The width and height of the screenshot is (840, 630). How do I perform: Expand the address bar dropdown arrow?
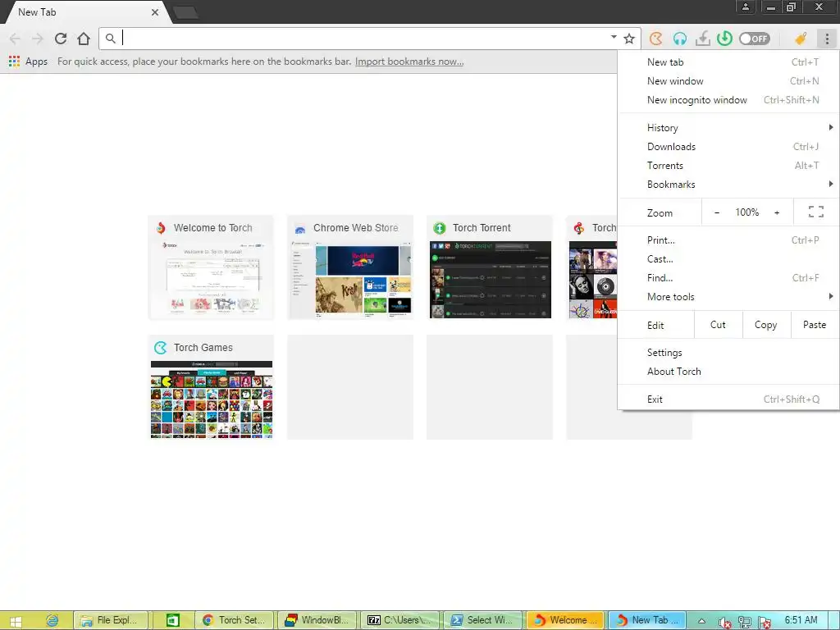pyautogui.click(x=614, y=38)
